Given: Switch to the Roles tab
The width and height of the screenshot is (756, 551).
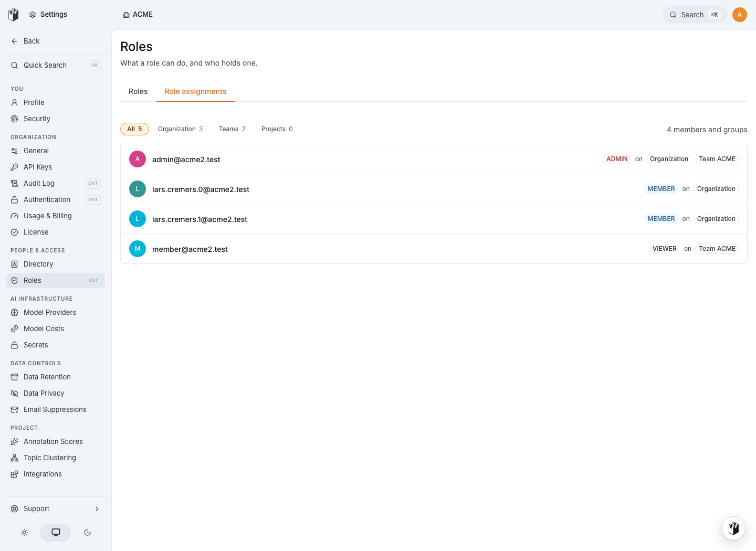Looking at the screenshot, I should (138, 91).
